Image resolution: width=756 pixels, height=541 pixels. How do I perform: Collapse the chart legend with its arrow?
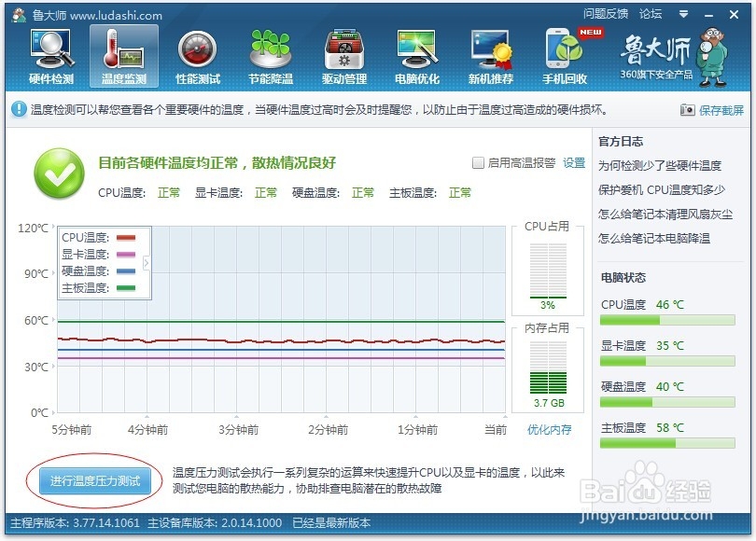pyautogui.click(x=147, y=262)
